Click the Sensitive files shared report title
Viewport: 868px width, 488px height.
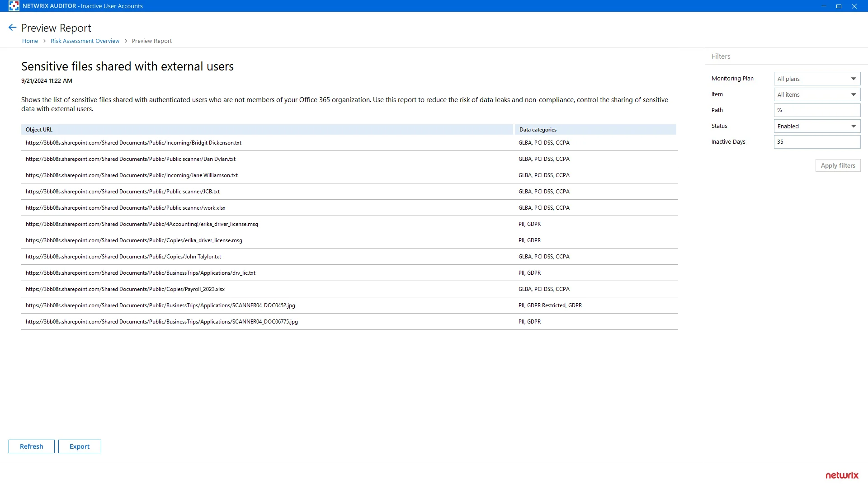click(x=127, y=66)
